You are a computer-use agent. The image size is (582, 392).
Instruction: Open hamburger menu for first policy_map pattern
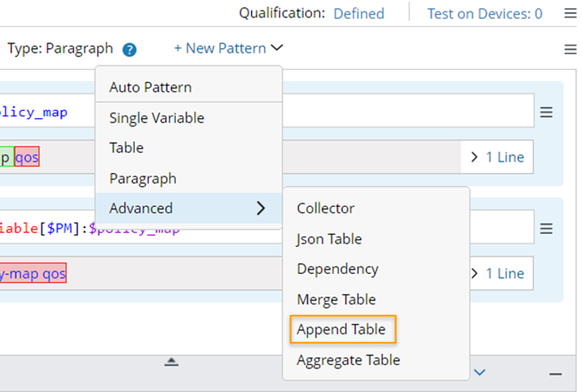coord(546,113)
